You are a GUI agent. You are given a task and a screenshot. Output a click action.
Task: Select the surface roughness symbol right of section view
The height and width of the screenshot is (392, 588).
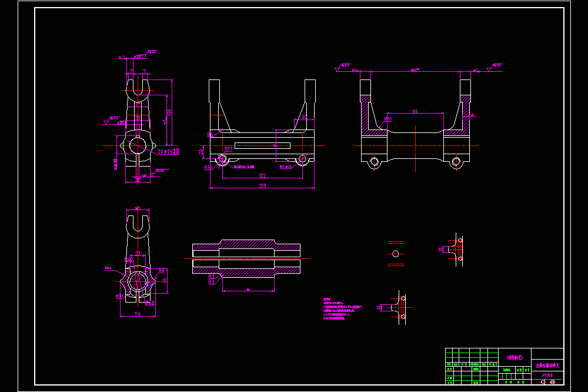point(493,67)
